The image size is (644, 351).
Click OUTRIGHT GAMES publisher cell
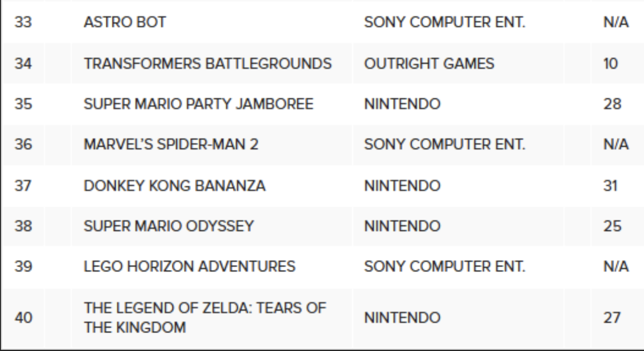coord(429,63)
